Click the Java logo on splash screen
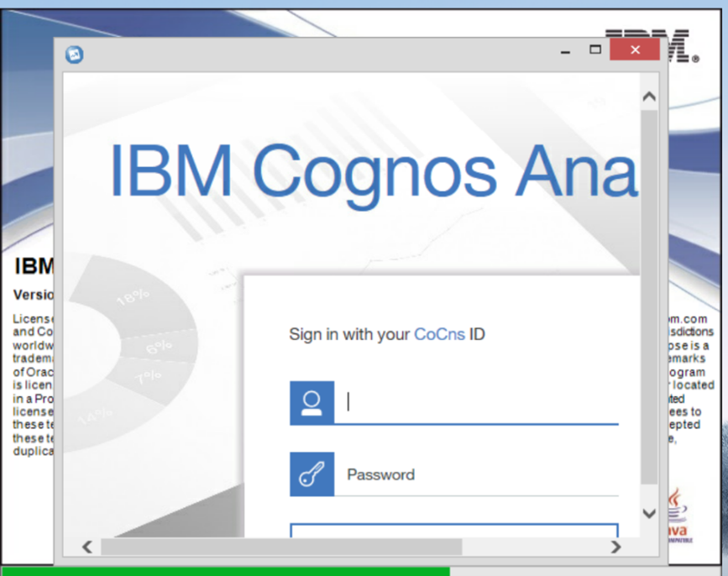The height and width of the screenshot is (576, 728). click(x=678, y=516)
